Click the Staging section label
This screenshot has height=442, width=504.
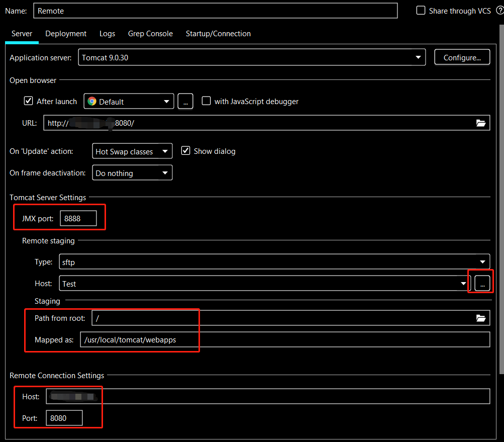tap(47, 301)
